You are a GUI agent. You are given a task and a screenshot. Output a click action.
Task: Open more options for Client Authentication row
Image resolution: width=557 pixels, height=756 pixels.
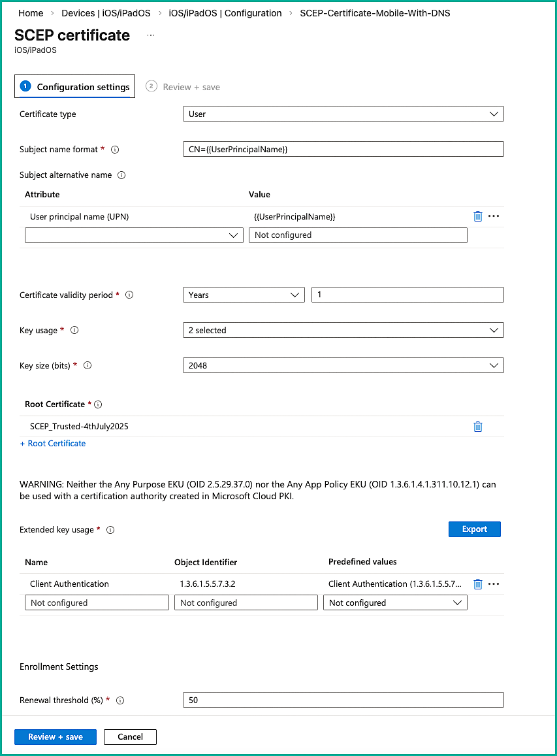[494, 584]
